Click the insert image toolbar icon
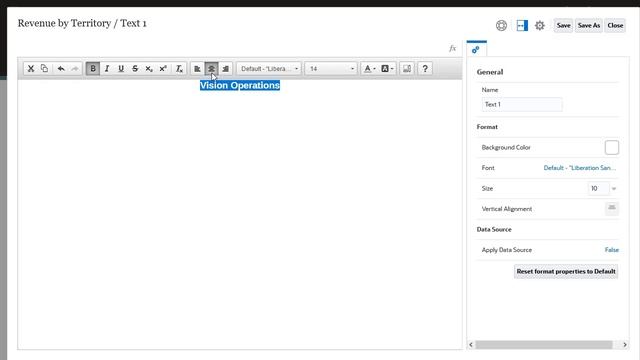The image size is (640, 360). click(407, 69)
